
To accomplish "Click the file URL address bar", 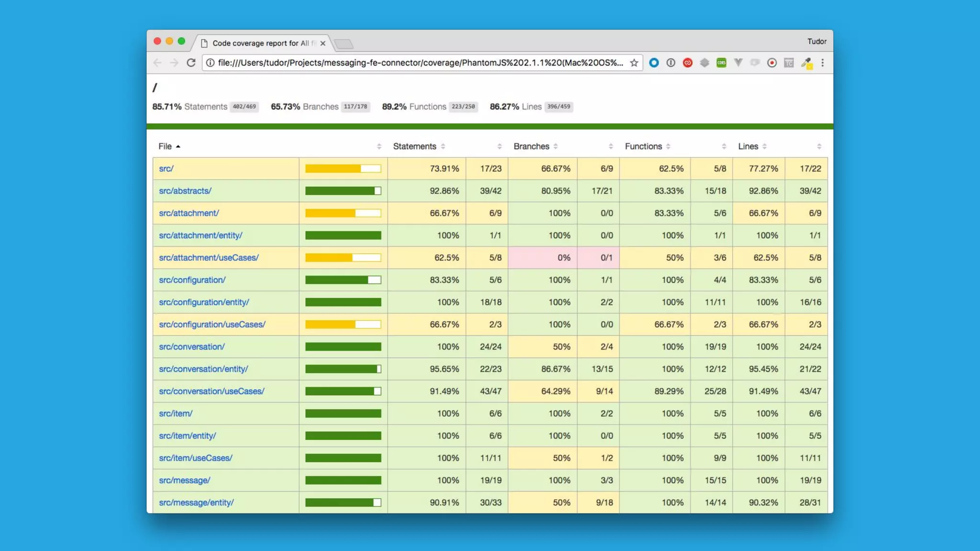I will coord(420,63).
